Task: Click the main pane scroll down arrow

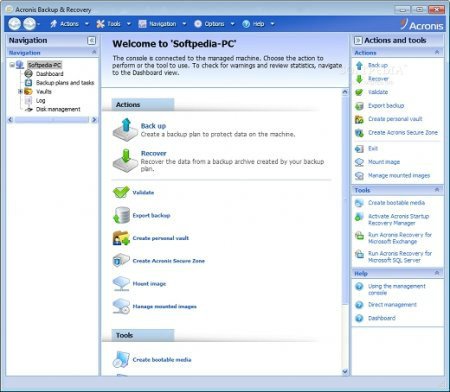Action: 345,371
